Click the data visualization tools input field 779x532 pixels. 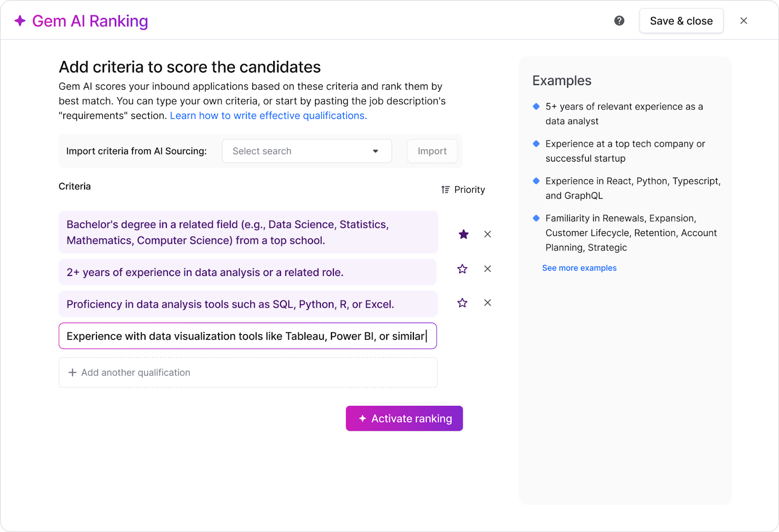[x=248, y=336]
